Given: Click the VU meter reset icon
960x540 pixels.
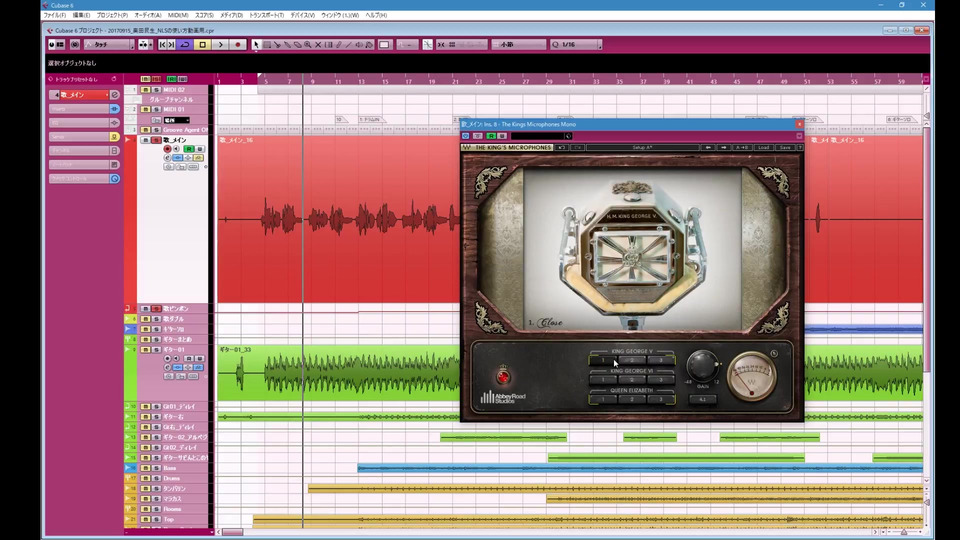Looking at the screenshot, I should click(x=774, y=353).
